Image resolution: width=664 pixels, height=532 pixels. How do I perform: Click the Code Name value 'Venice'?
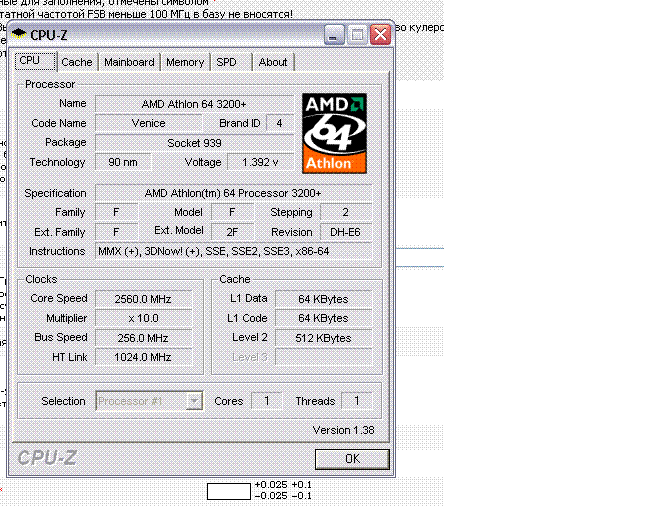click(x=149, y=123)
